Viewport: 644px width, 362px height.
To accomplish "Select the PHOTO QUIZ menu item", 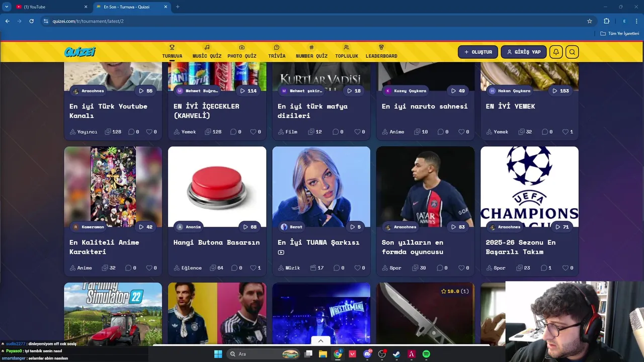I will pos(242,52).
